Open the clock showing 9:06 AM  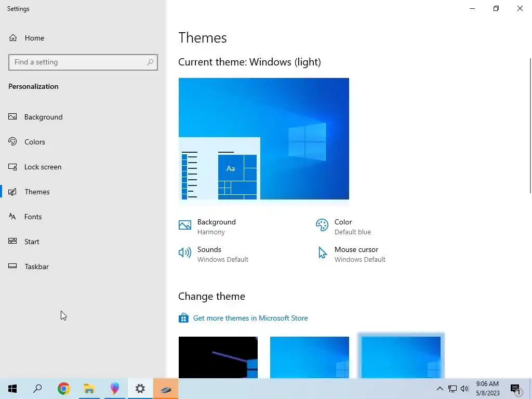click(487, 389)
